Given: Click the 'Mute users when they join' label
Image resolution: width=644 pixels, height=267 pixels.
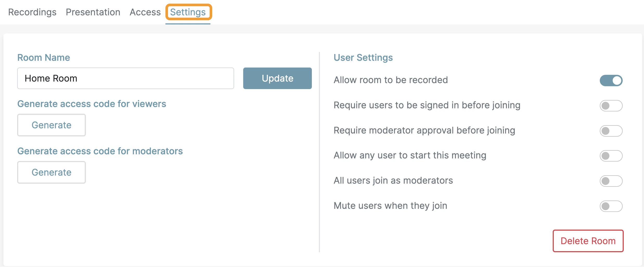Looking at the screenshot, I should click(390, 205).
